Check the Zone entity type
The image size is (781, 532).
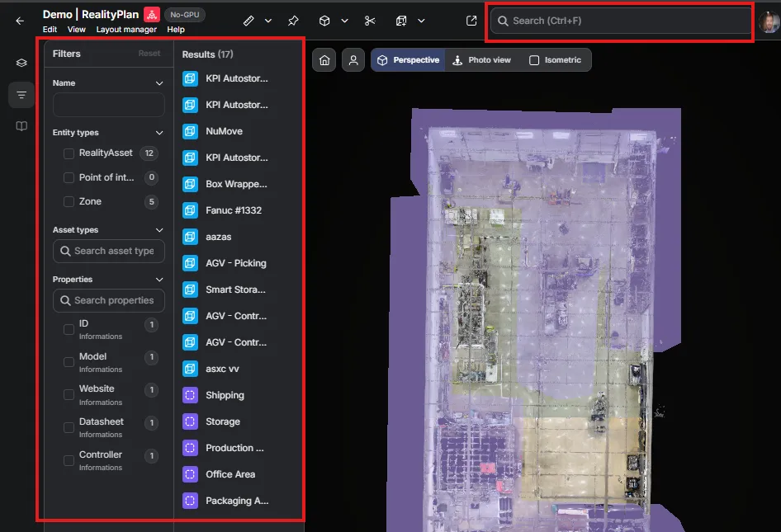(x=69, y=201)
